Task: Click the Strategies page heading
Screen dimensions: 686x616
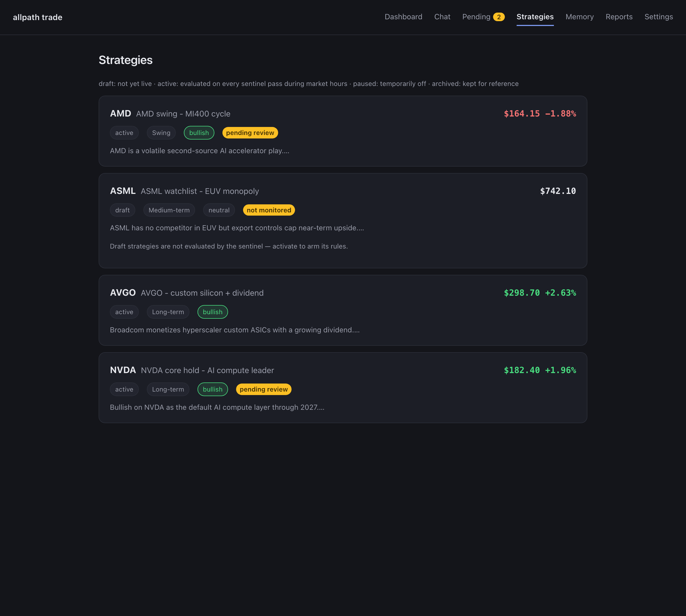Action: [126, 60]
